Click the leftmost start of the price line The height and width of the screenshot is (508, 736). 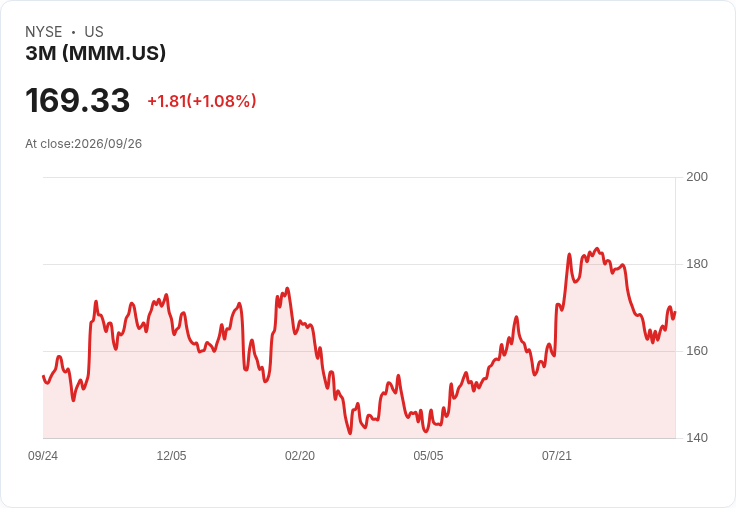click(x=44, y=376)
